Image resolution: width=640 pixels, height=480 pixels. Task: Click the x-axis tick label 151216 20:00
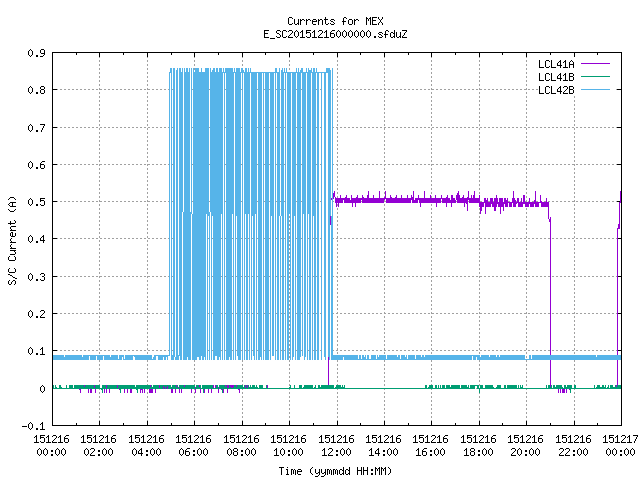click(x=526, y=446)
